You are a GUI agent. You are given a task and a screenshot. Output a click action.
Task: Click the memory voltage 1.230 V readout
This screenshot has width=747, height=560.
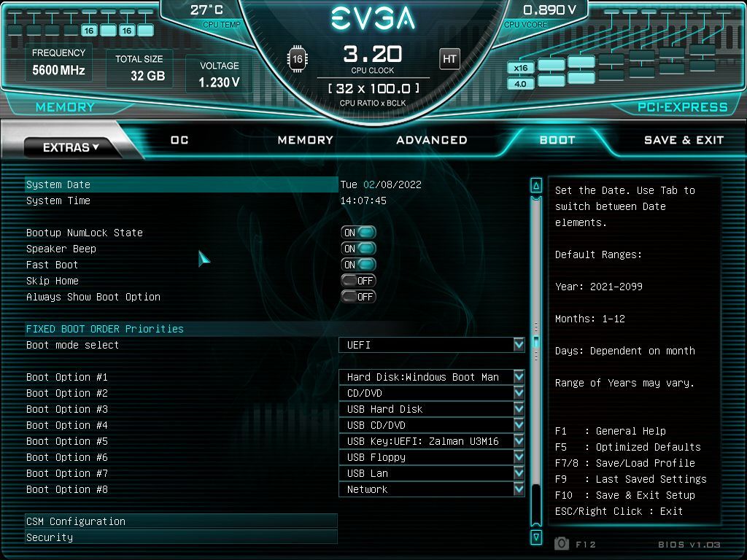[219, 82]
